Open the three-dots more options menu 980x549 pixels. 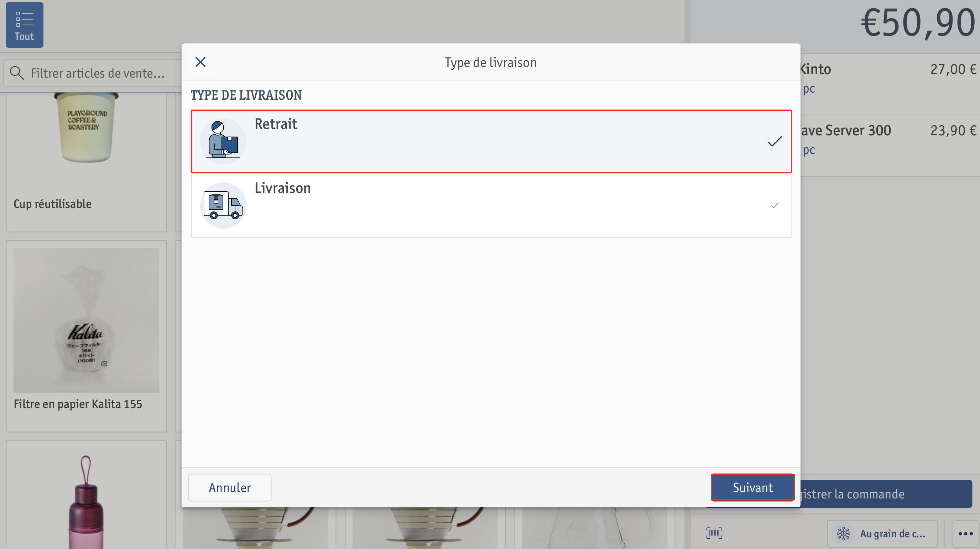click(x=965, y=533)
